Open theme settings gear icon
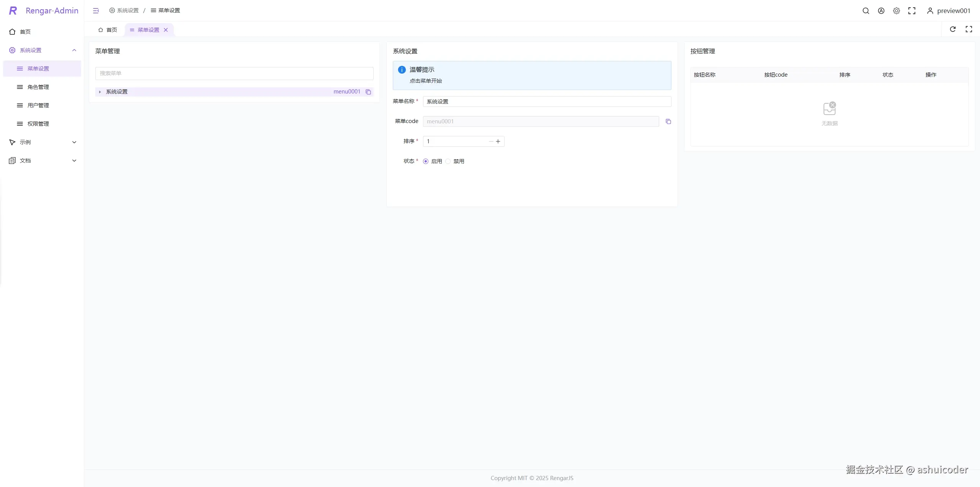This screenshot has height=487, width=980. click(896, 11)
